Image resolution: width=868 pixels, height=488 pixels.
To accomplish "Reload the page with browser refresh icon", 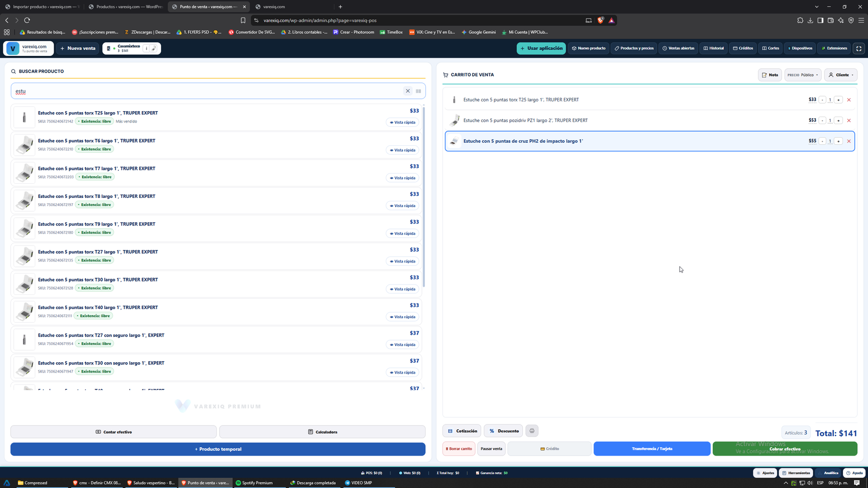I will [27, 20].
